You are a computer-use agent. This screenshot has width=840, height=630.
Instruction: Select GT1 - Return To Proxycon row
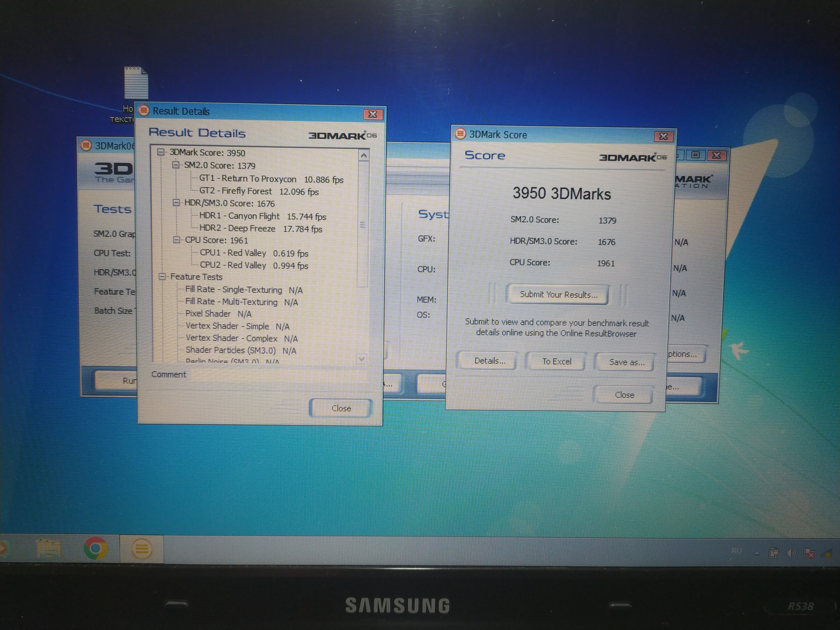pos(271,179)
